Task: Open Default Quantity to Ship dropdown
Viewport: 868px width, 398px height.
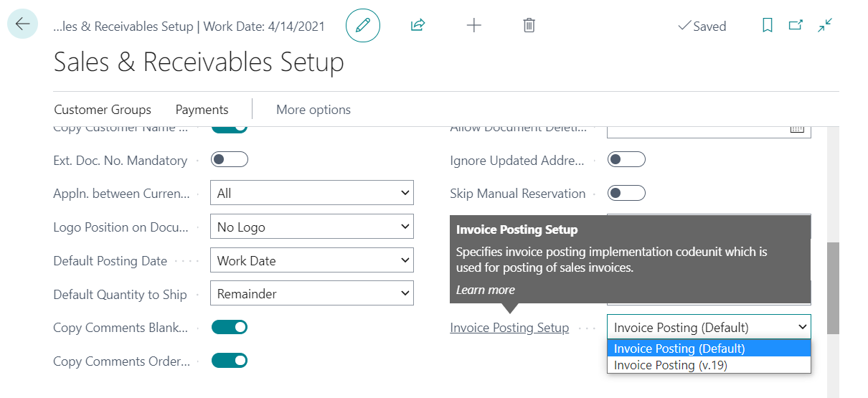Action: click(x=311, y=294)
